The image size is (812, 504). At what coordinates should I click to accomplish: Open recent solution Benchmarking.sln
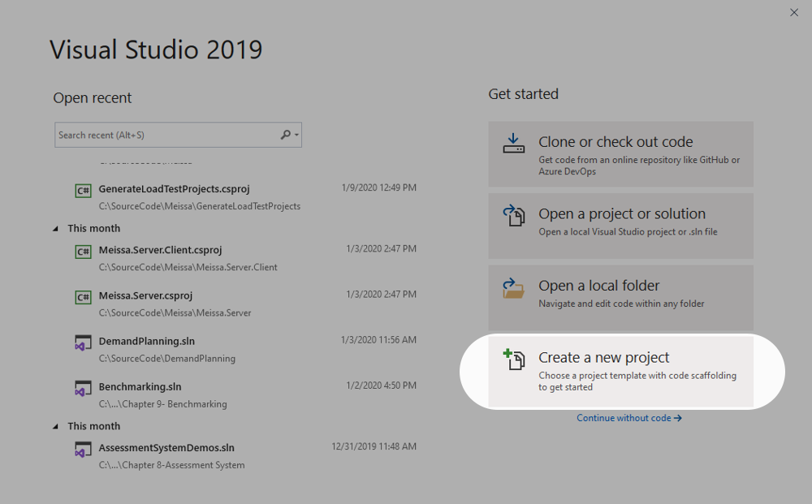(x=140, y=386)
